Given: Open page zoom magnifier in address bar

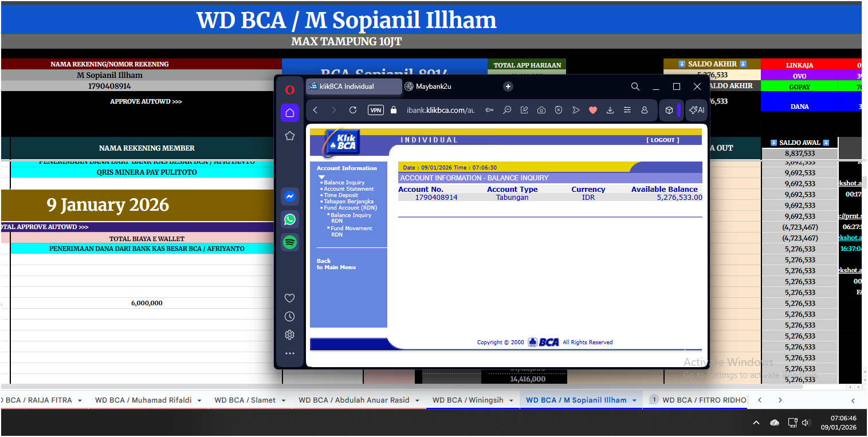Looking at the screenshot, I should [507, 110].
